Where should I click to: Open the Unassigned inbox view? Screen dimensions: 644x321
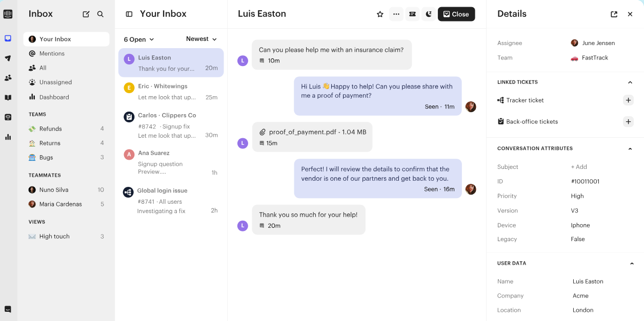click(x=56, y=82)
